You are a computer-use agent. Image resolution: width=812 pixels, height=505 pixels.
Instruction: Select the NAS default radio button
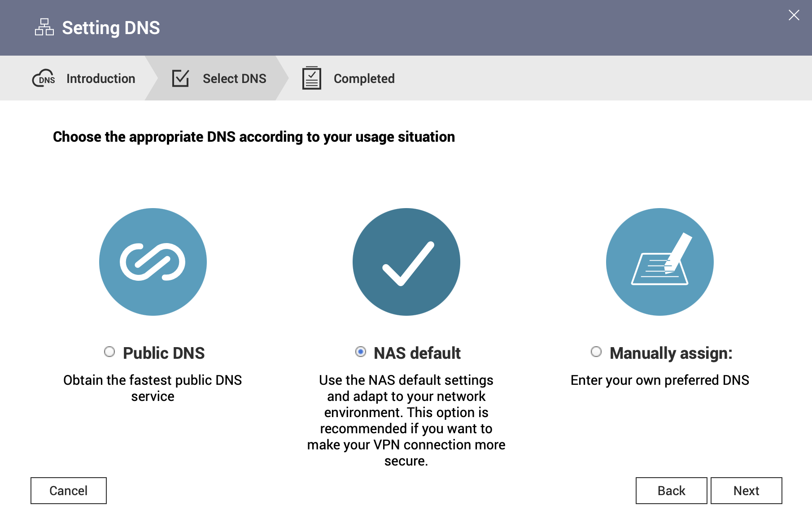360,352
